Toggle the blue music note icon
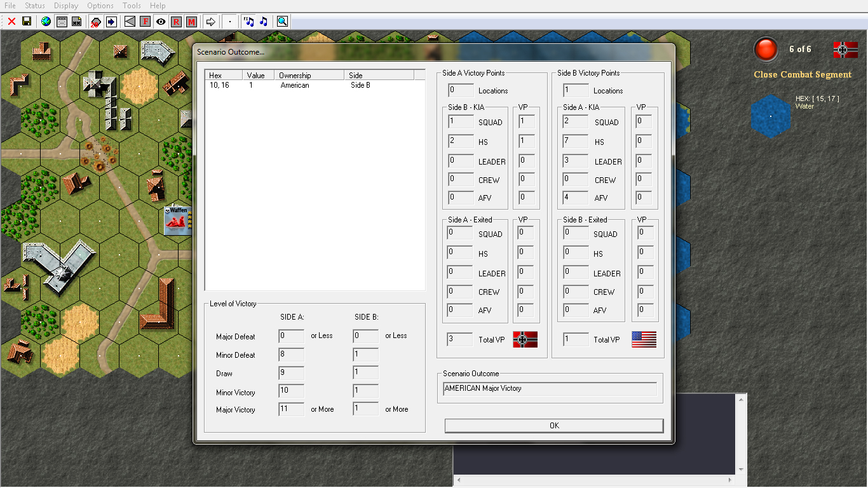Image resolution: width=868 pixels, height=488 pixels. [264, 22]
